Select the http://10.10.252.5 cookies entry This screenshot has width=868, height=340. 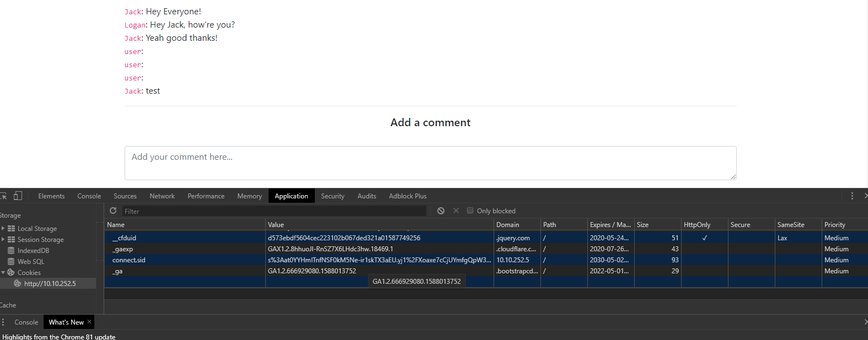pyautogui.click(x=50, y=283)
